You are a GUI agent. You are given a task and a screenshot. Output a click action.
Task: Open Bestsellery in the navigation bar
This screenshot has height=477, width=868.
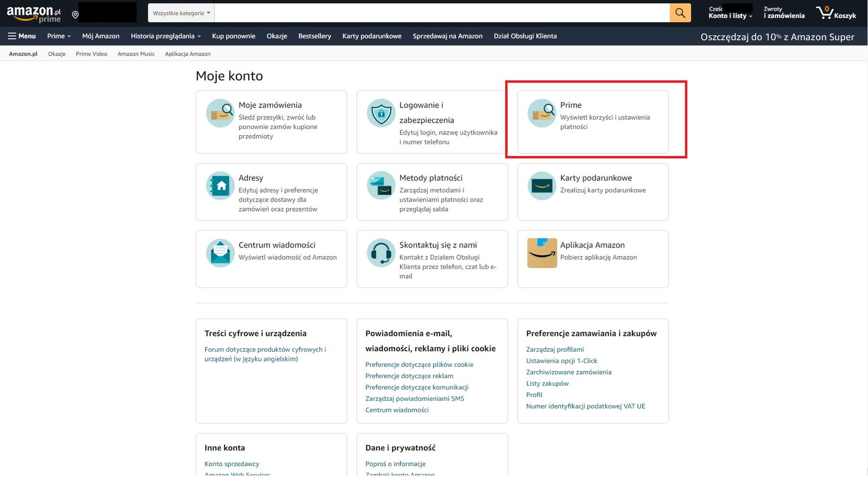coord(315,36)
